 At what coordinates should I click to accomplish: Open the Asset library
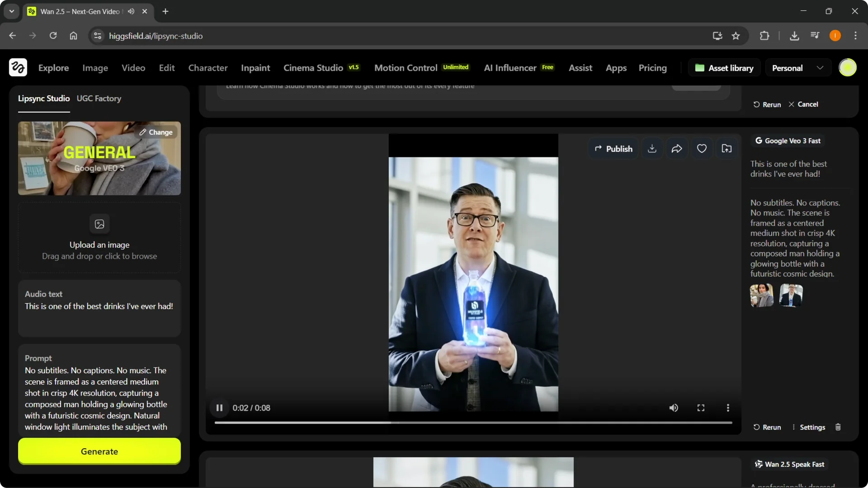coord(724,67)
